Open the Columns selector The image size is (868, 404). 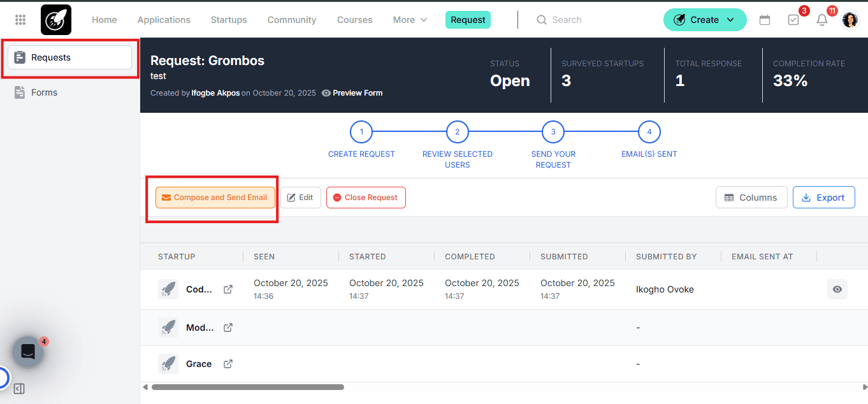751,198
